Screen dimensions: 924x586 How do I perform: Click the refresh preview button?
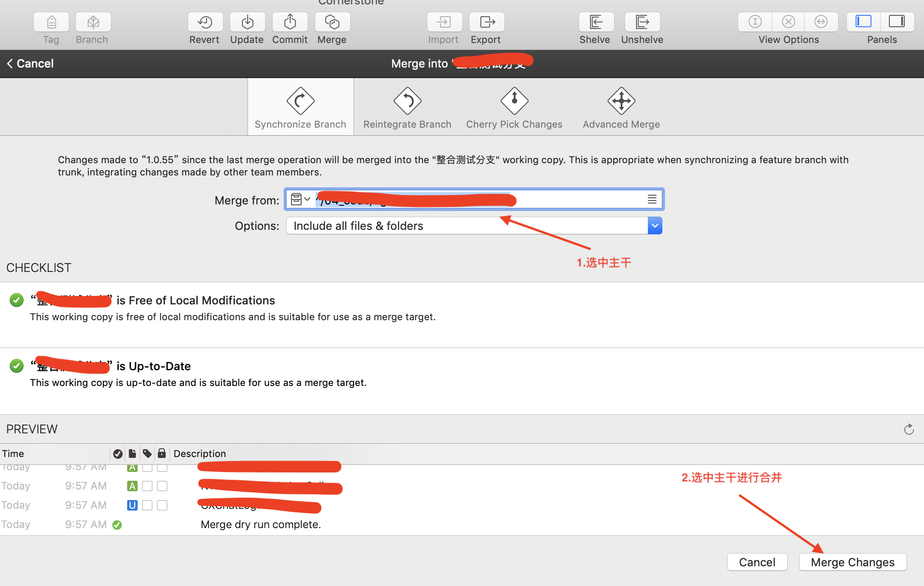point(909,429)
